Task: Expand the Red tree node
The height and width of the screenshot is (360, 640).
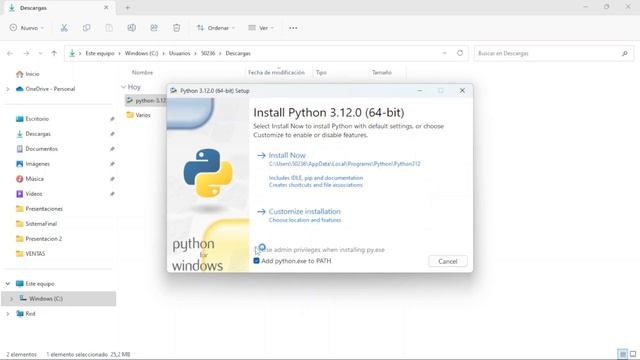Action: 7,314
